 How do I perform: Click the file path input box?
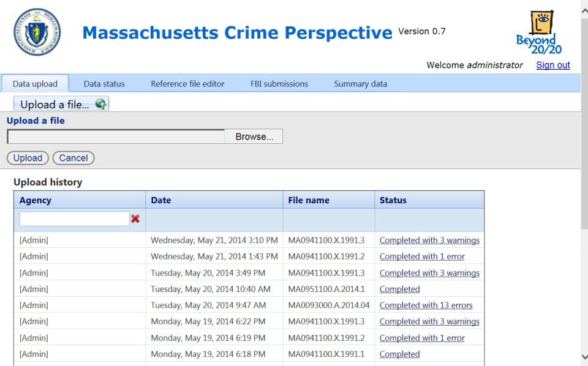pyautogui.click(x=116, y=136)
